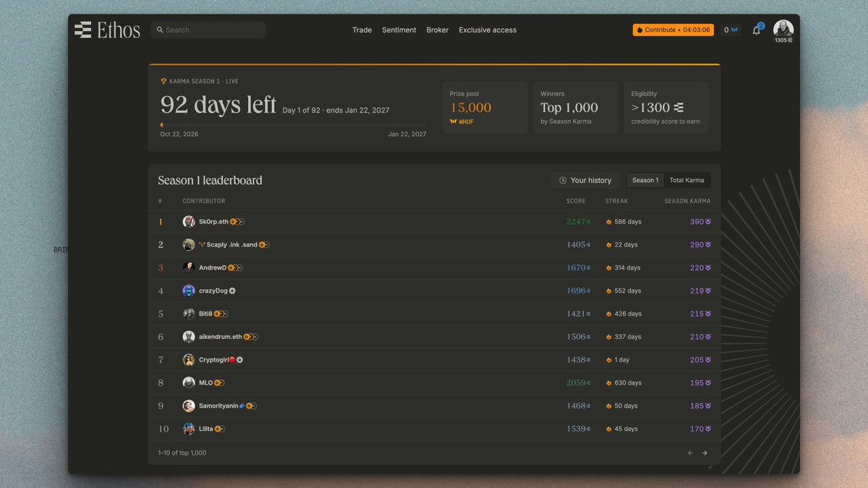Click the trophy icon by Karma Season 1
The image size is (868, 488).
pyautogui.click(x=163, y=82)
